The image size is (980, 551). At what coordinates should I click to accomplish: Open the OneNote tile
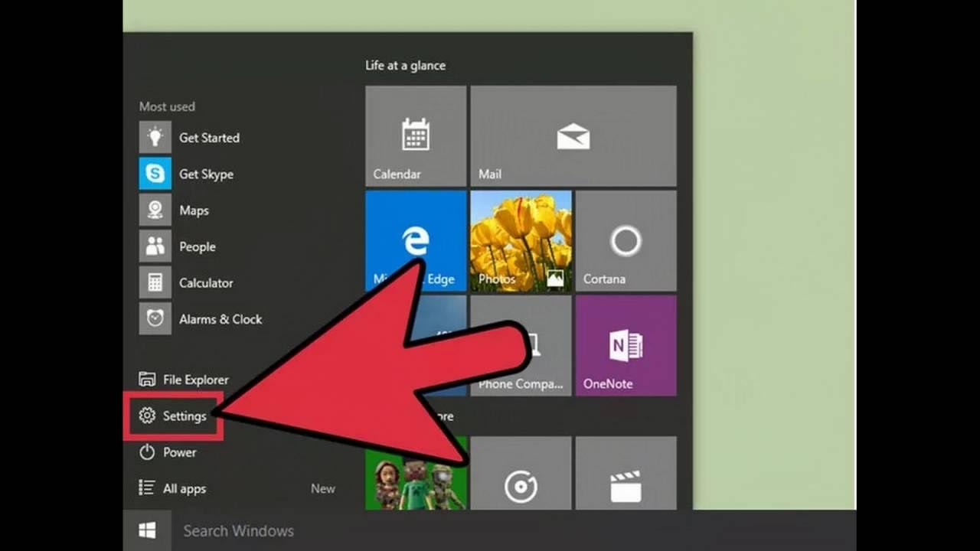(x=626, y=346)
